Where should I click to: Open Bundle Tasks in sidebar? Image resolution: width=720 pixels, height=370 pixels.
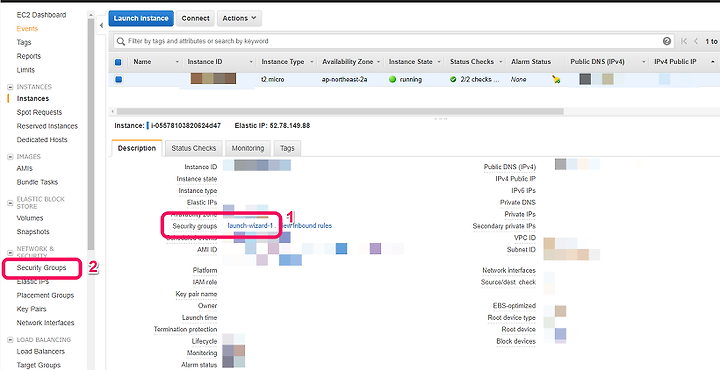(x=37, y=182)
